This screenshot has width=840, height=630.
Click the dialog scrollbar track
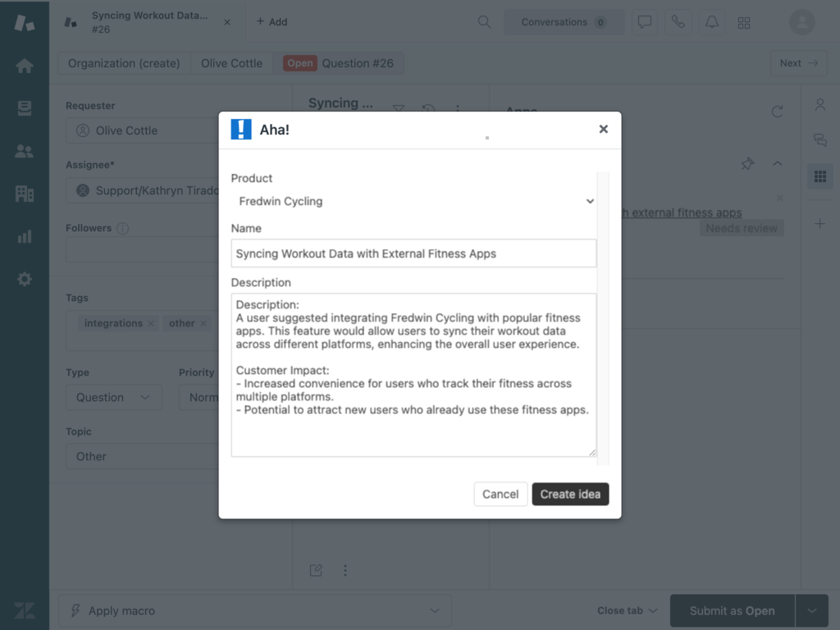[603, 318]
